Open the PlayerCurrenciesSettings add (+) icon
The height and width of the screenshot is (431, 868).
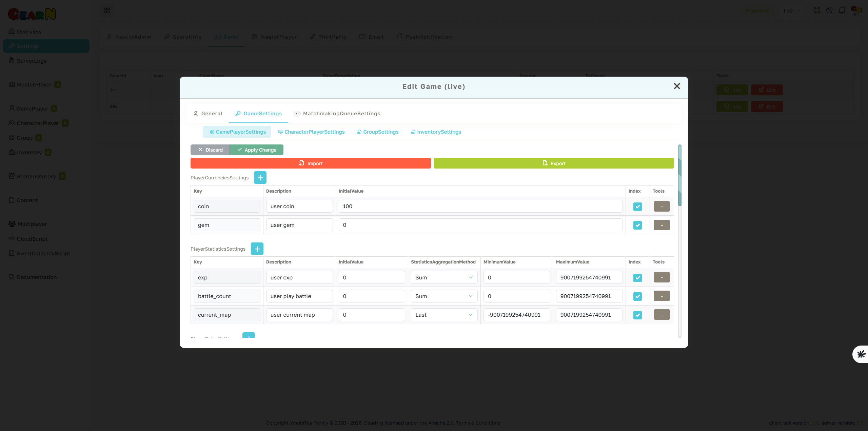pos(260,177)
